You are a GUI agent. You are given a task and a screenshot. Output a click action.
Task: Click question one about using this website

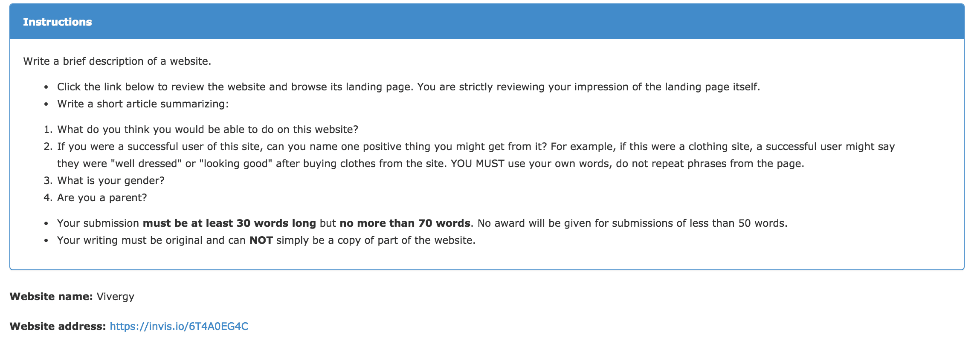[208, 130]
